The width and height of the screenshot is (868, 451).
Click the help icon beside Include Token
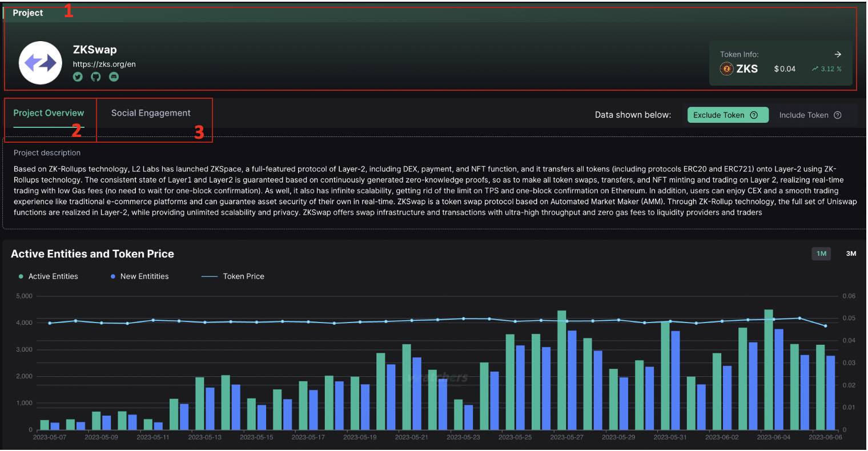[x=838, y=115]
